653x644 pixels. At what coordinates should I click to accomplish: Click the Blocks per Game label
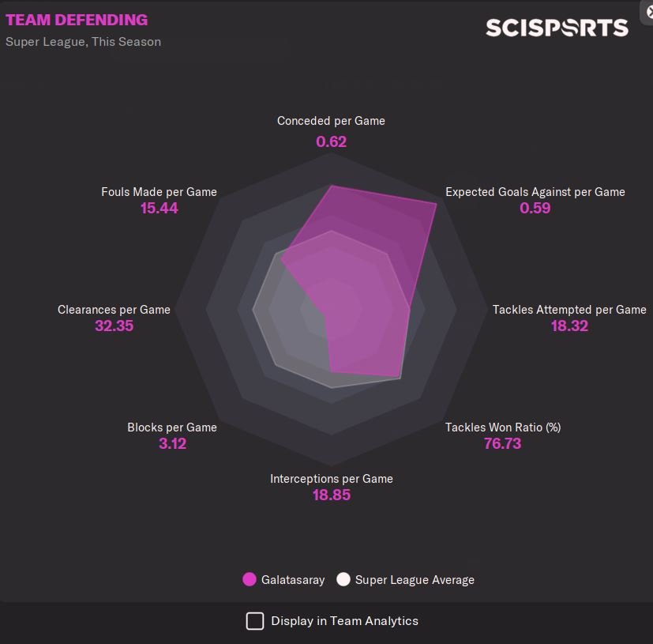pos(172,427)
